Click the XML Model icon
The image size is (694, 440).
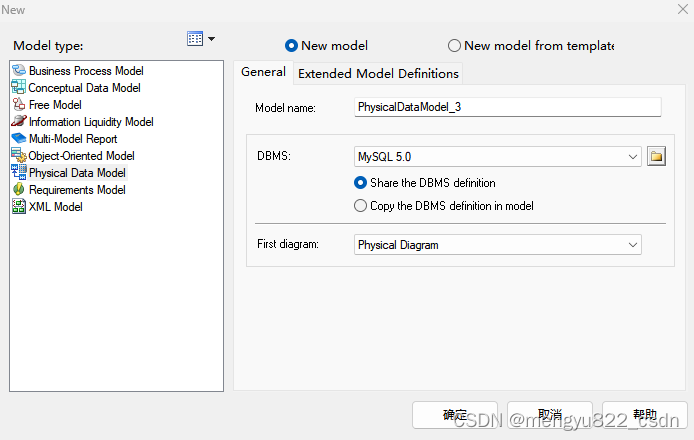tap(19, 206)
